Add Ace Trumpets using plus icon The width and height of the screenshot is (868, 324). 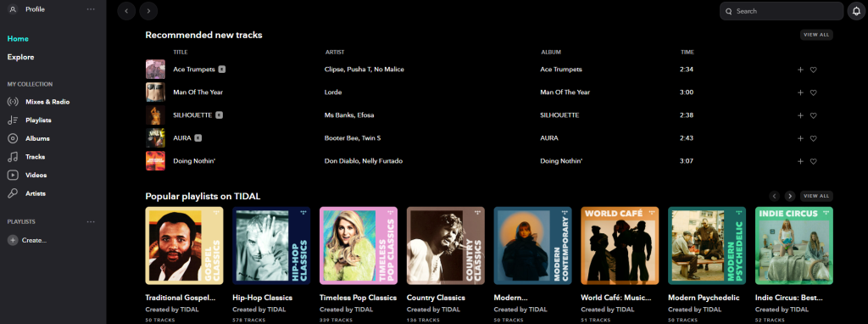800,70
